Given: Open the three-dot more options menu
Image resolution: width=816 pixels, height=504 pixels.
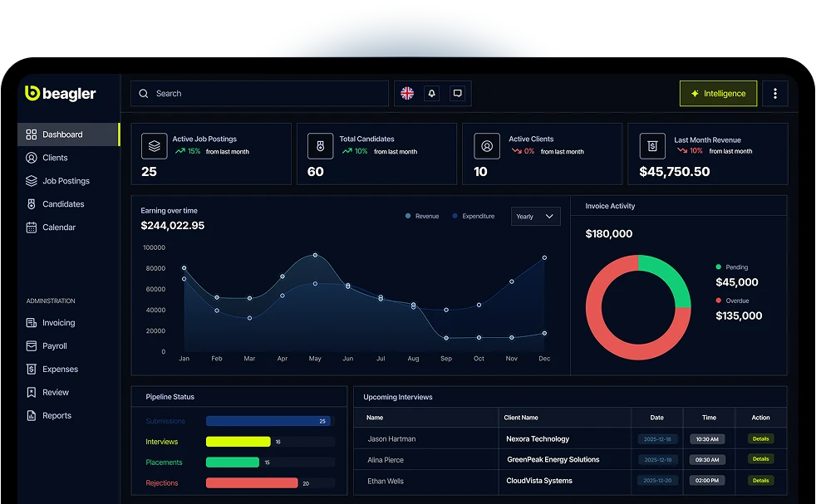Looking at the screenshot, I should (775, 94).
